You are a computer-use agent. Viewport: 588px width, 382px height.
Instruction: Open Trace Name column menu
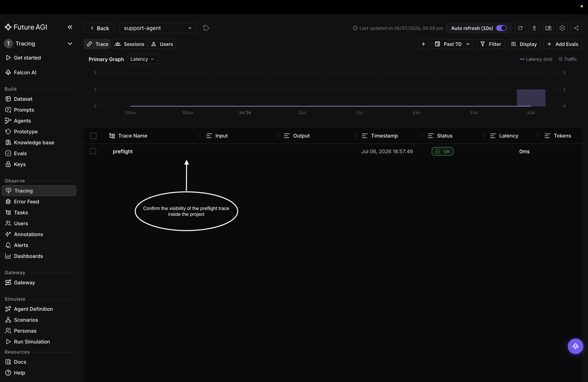tap(112, 136)
